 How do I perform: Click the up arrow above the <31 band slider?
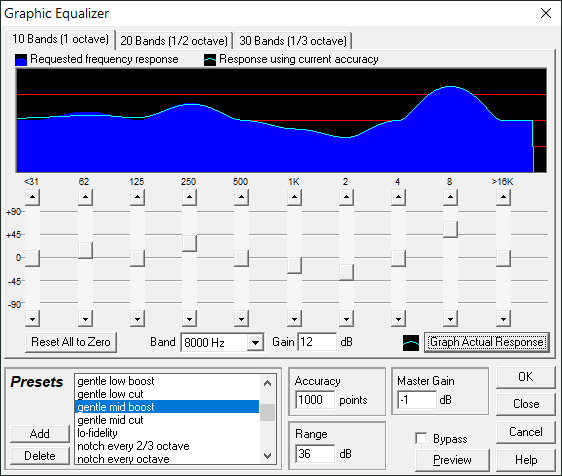point(33,197)
